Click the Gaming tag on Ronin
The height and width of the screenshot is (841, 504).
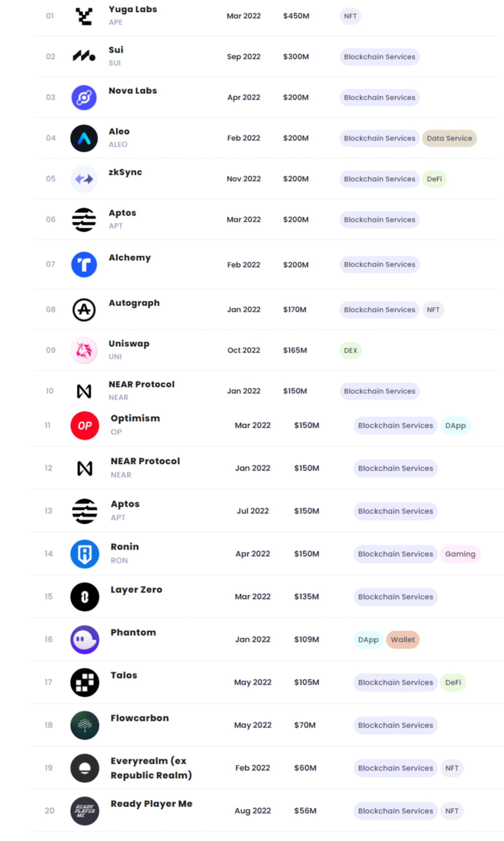pyautogui.click(x=460, y=554)
